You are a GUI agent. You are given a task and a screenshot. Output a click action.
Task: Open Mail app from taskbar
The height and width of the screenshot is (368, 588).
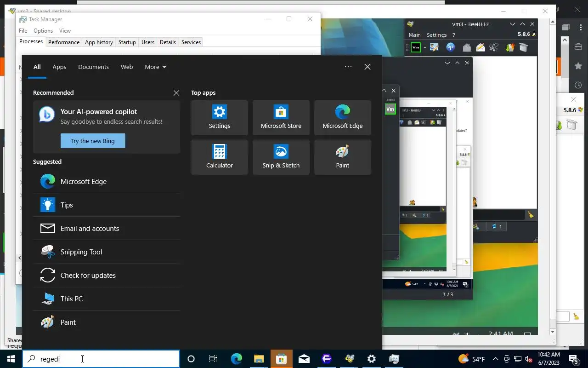click(x=304, y=359)
